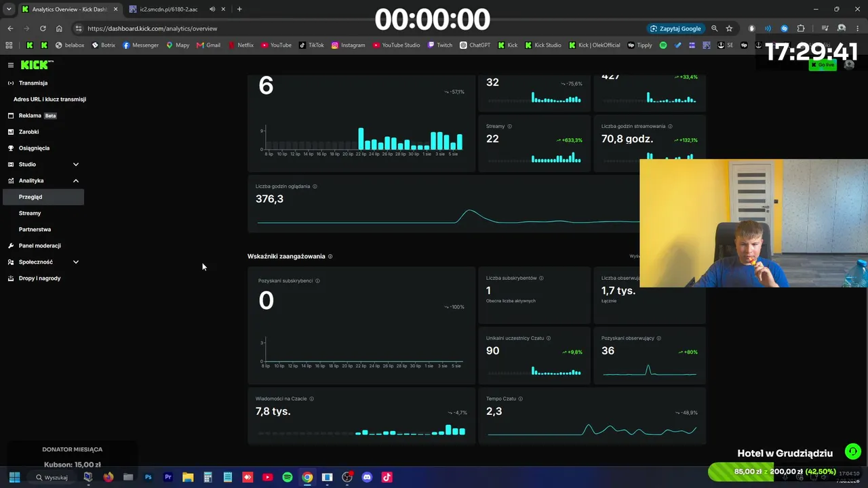Open Partnerstwa under Analityka
The image size is (868, 488).
(x=35, y=229)
